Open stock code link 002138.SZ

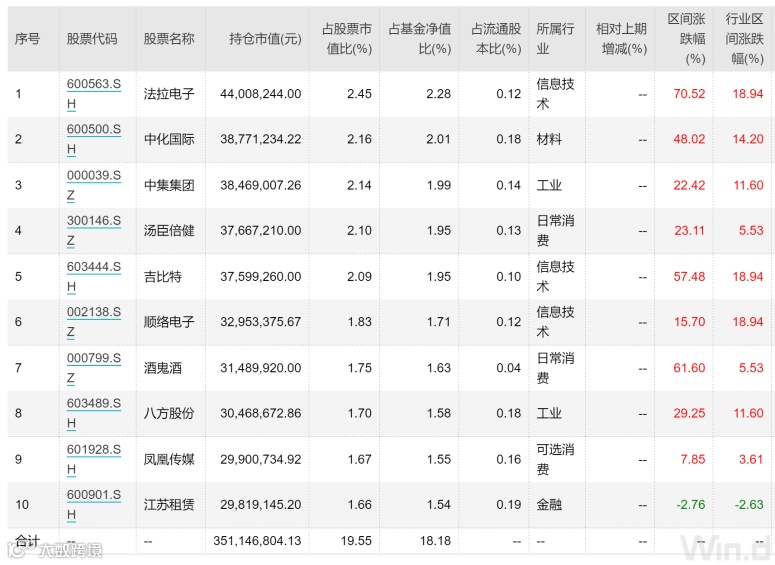[94, 322]
